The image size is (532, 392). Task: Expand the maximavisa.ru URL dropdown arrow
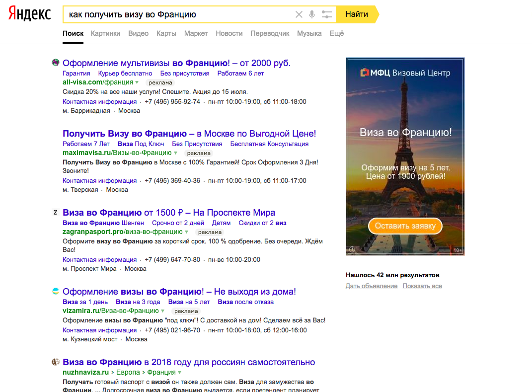point(175,153)
